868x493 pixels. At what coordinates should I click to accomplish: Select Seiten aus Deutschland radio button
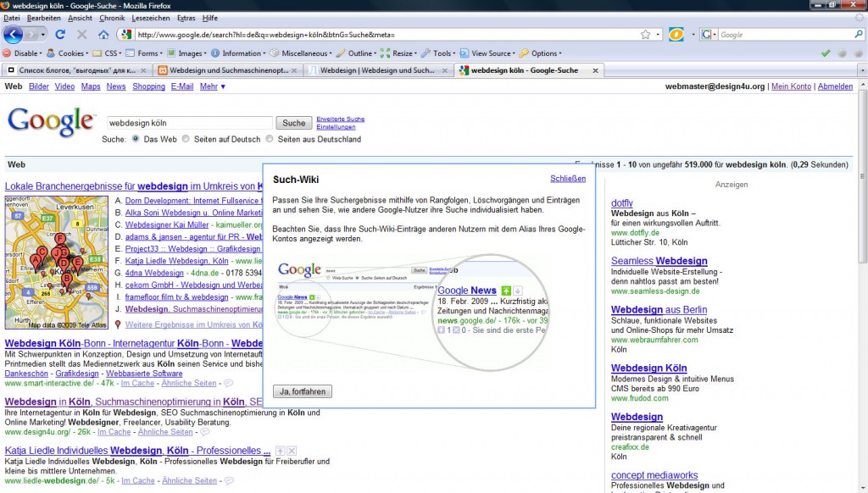pos(270,139)
